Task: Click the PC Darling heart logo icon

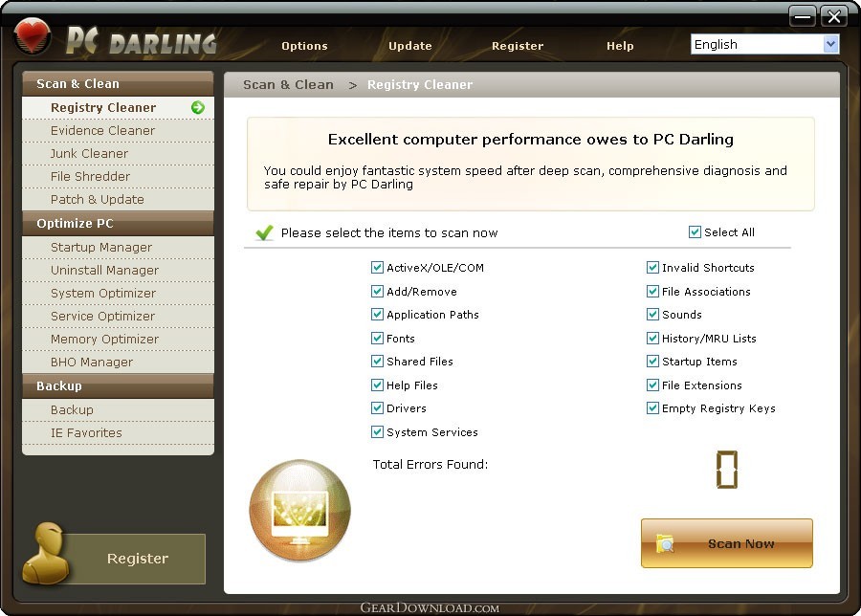Action: point(33,35)
